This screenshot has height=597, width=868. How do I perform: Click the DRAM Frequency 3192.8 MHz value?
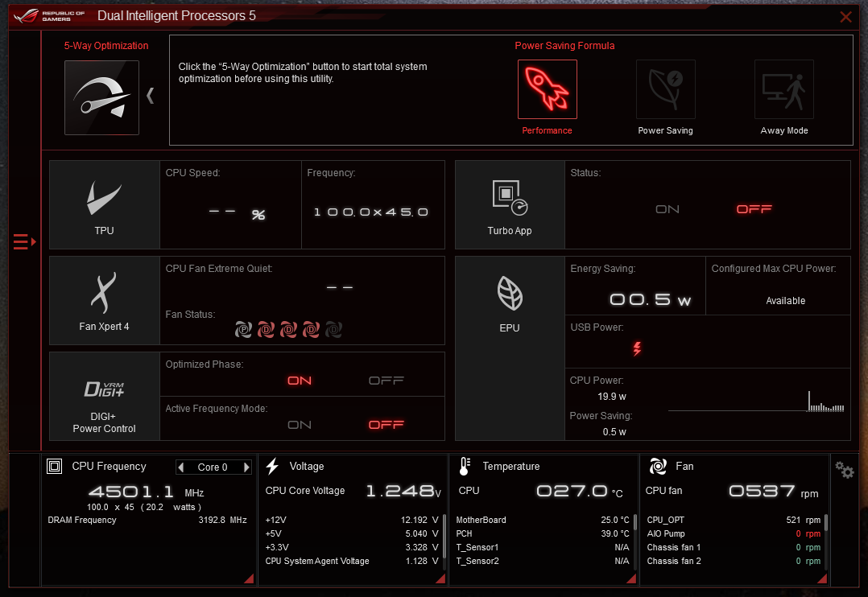tap(222, 520)
